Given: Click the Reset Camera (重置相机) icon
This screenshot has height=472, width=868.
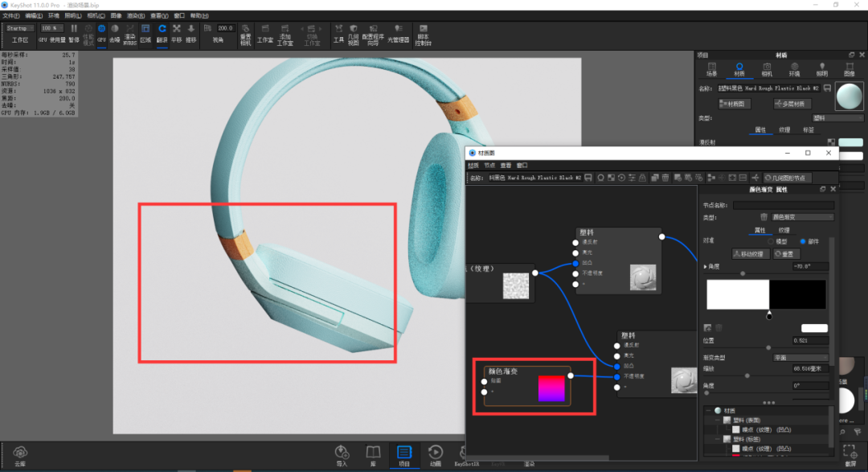Looking at the screenshot, I should point(245,29).
